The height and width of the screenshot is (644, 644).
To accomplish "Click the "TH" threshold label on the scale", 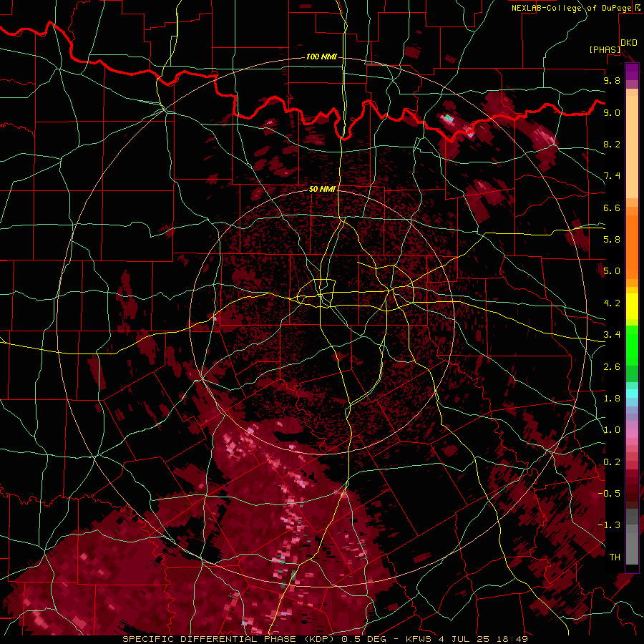I will tap(615, 557).
